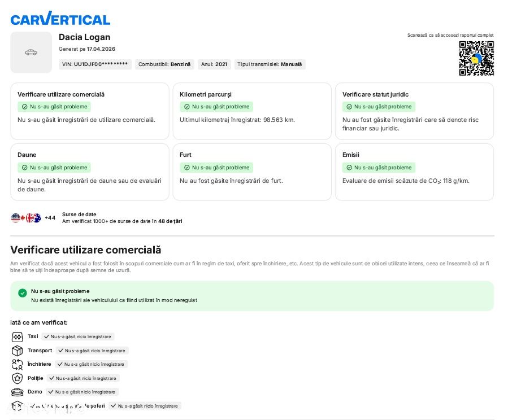Screen dimensions: 508x420
Task: Click checkmark in Taxi row status
Action: (47, 336)
